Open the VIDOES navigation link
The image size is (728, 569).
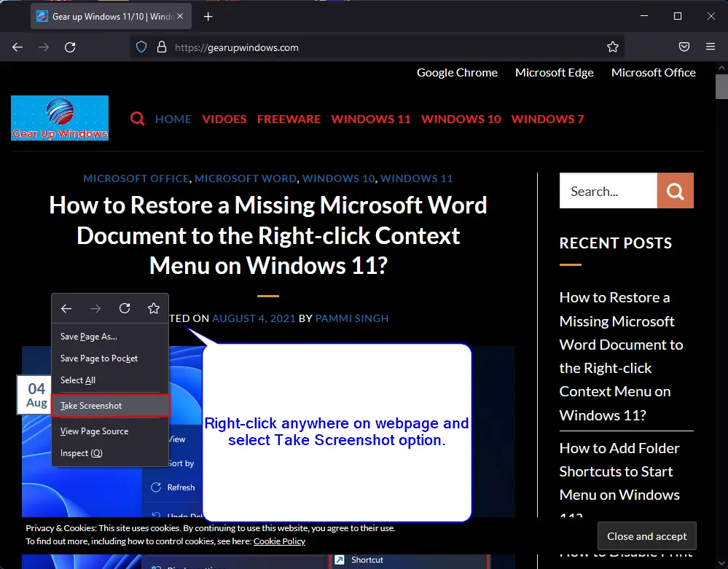tap(224, 119)
